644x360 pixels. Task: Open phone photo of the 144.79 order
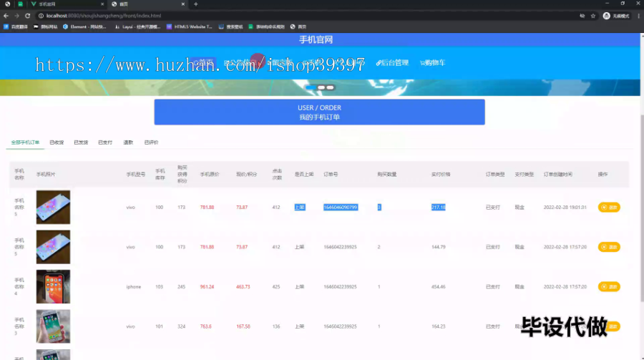[x=53, y=247]
